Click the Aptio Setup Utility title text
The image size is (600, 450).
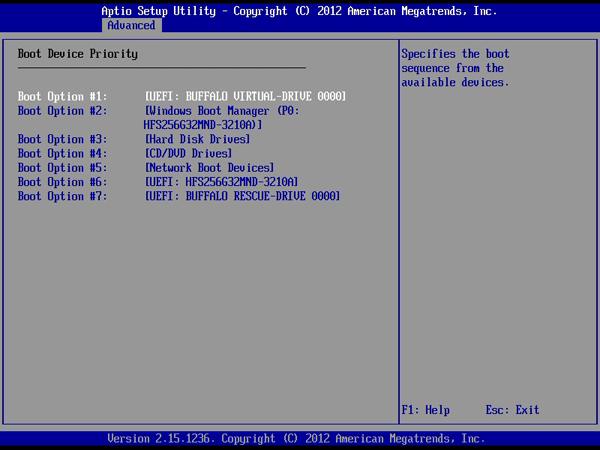click(x=299, y=11)
